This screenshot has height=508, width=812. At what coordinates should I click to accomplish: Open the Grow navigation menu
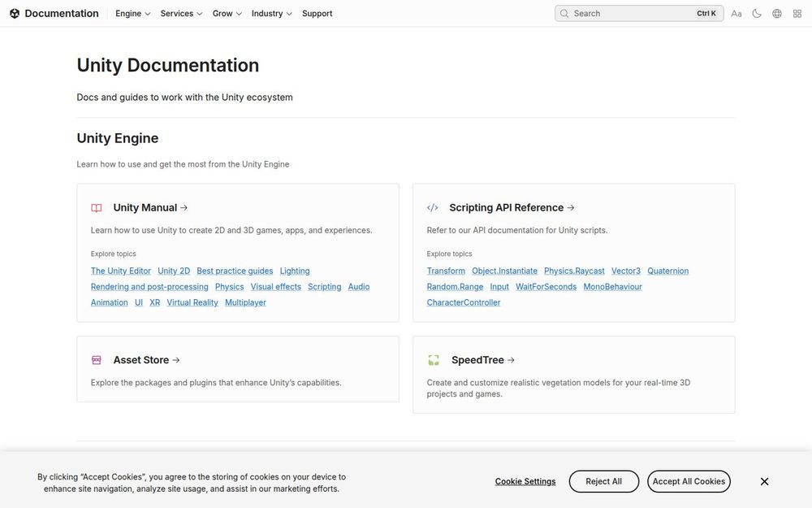pos(227,14)
